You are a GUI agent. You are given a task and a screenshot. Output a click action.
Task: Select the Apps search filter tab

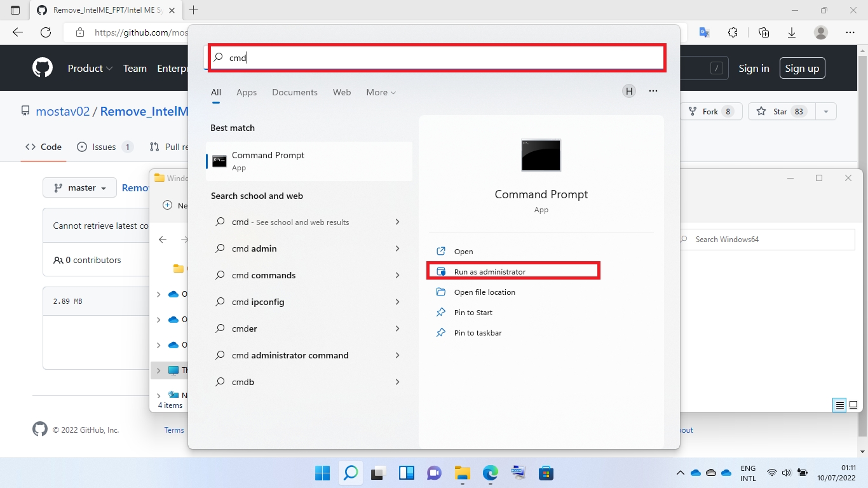tap(247, 92)
